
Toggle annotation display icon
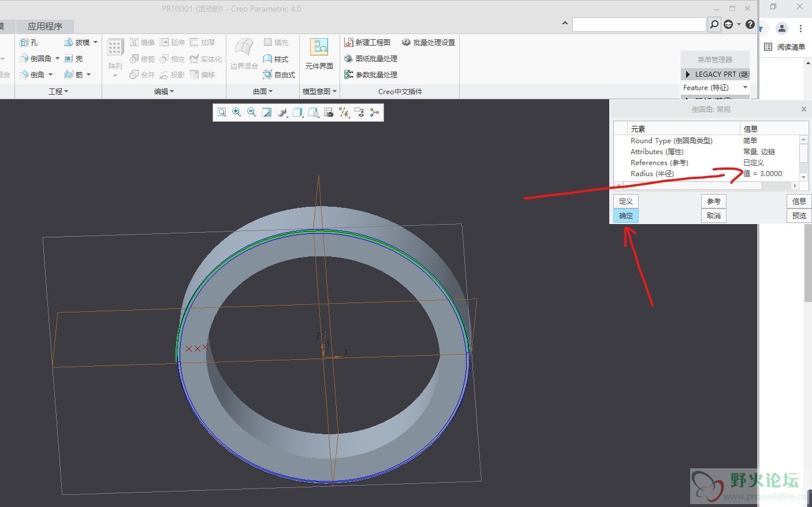tap(359, 113)
